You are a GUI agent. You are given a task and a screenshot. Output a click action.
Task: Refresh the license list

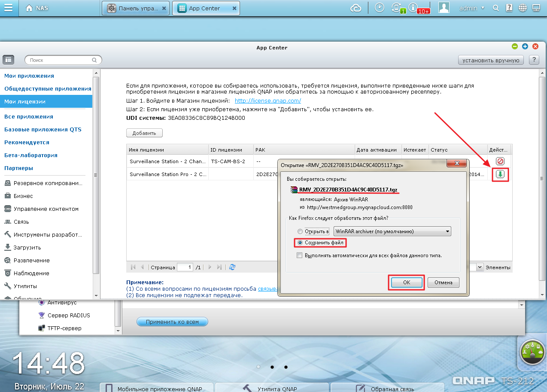point(232,267)
